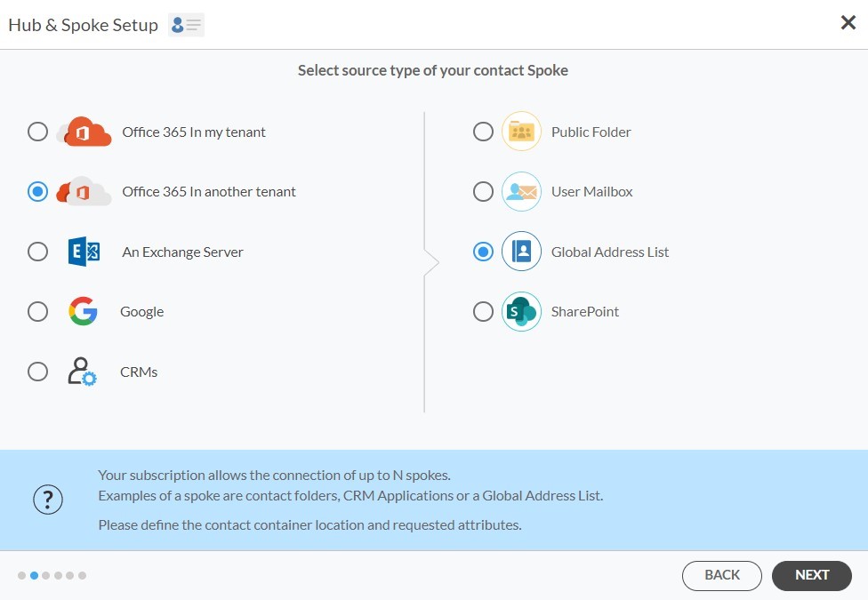The width and height of the screenshot is (868, 600).
Task: Click the contact card icon beside the title
Action: click(x=186, y=25)
